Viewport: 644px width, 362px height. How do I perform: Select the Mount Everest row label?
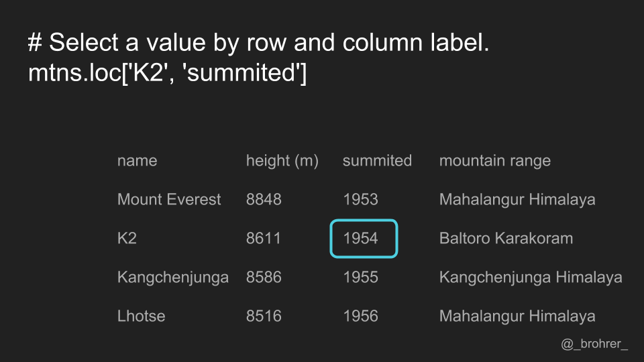pyautogui.click(x=169, y=200)
